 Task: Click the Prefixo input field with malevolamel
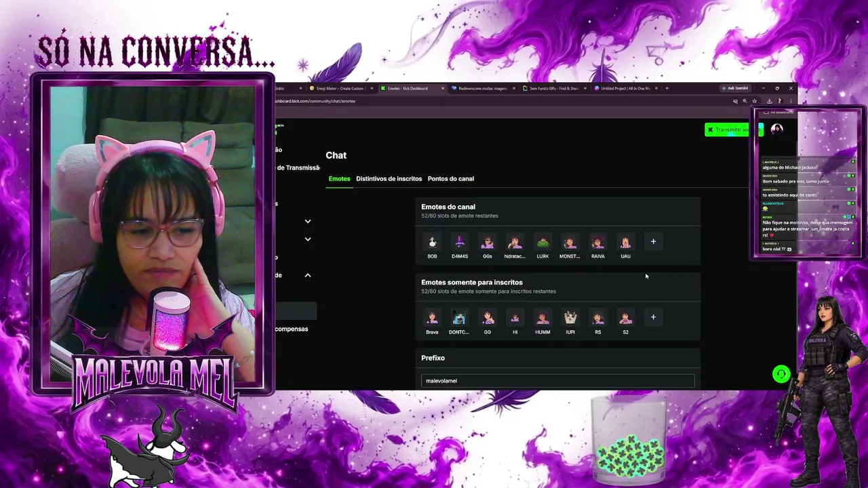point(557,381)
